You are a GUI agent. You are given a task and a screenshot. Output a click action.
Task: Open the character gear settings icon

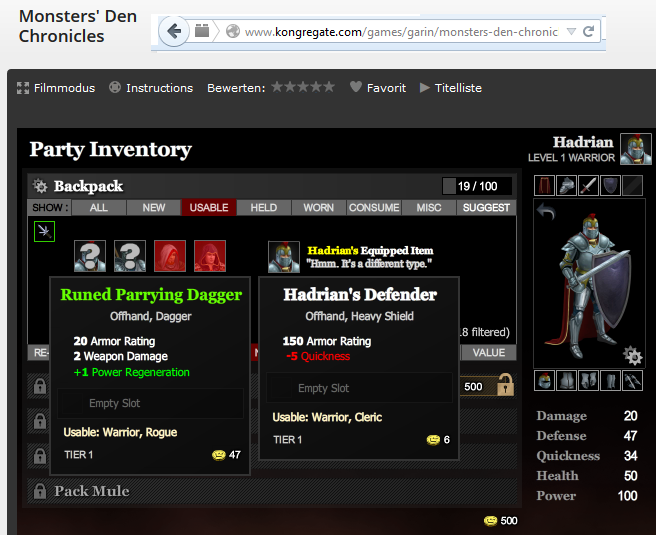(x=632, y=356)
